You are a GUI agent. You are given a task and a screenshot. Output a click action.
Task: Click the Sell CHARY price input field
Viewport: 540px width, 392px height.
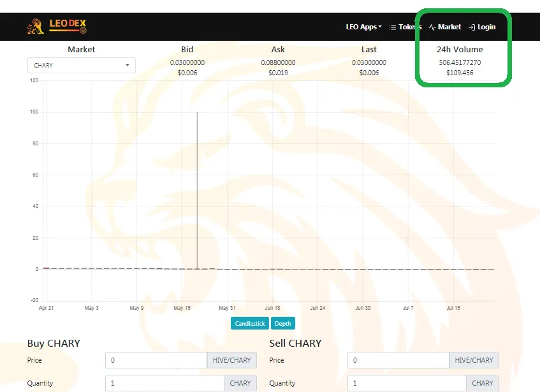pyautogui.click(x=398, y=360)
